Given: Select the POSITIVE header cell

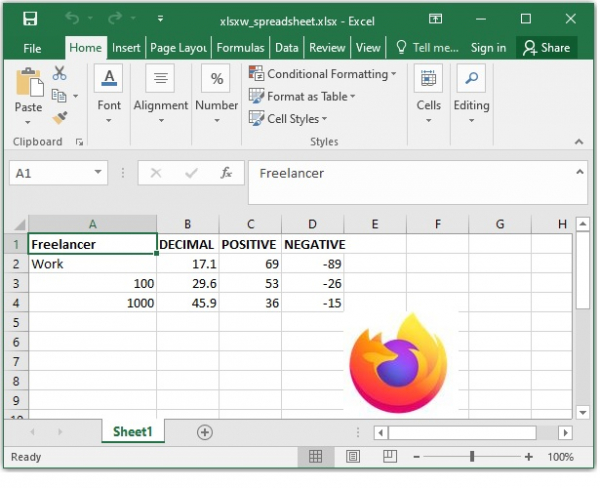Looking at the screenshot, I should (x=250, y=244).
